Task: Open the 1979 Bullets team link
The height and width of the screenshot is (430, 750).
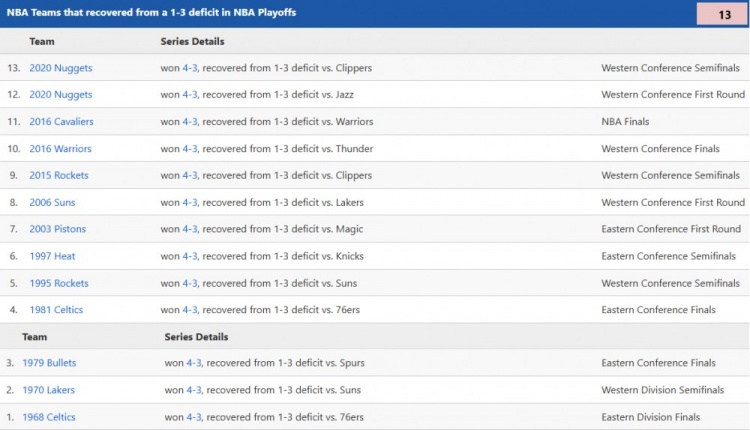Action: 52,363
